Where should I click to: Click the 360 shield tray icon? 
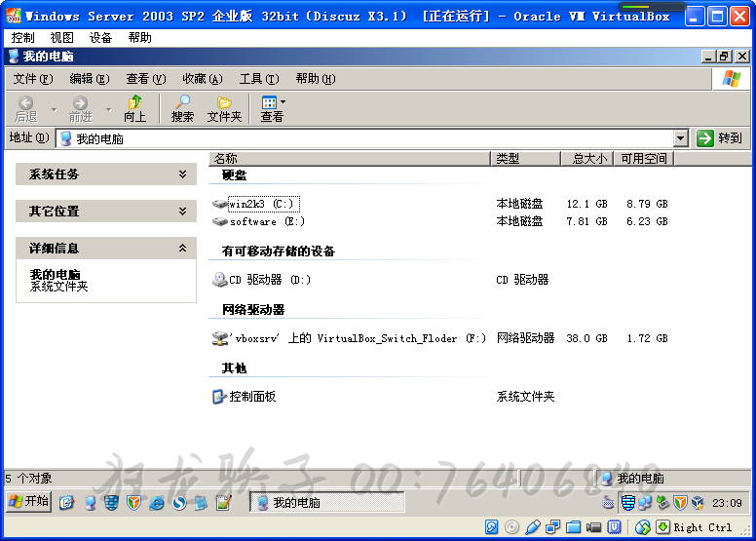click(680, 503)
